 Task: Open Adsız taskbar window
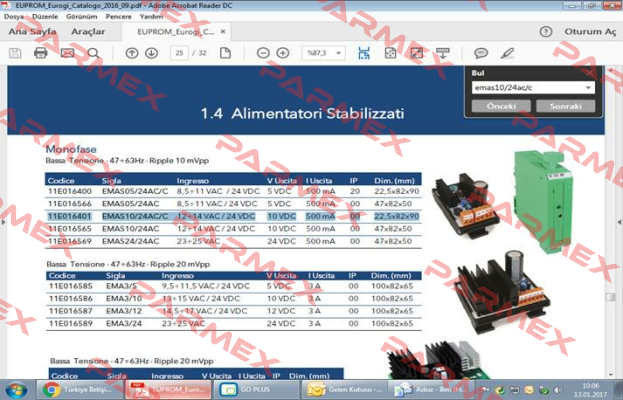431,390
